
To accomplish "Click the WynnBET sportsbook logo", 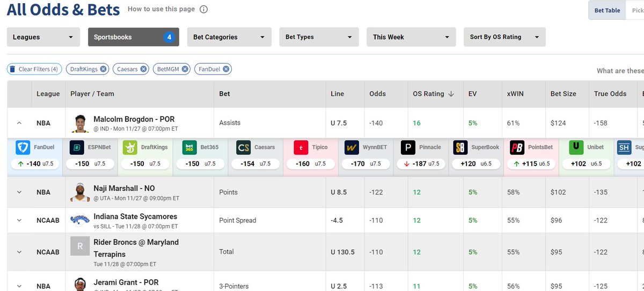I will (x=352, y=147).
